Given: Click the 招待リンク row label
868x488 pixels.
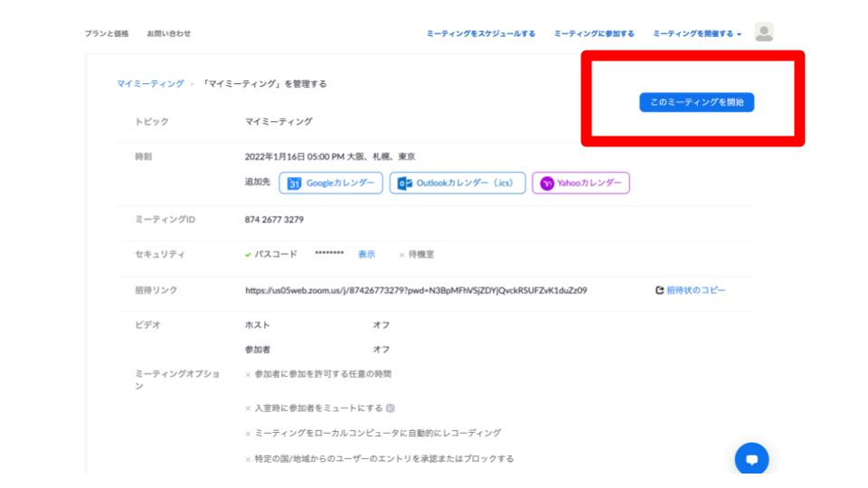Looking at the screenshot, I should click(x=156, y=290).
